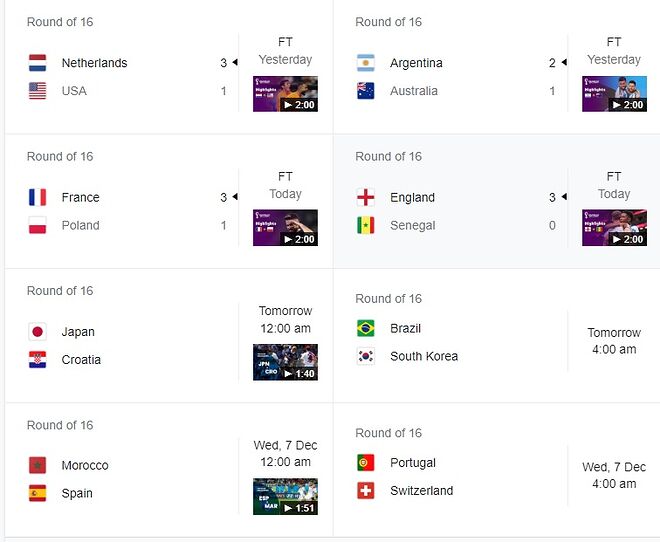The height and width of the screenshot is (542, 660).
Task: Click the France flag icon
Action: pos(38,197)
